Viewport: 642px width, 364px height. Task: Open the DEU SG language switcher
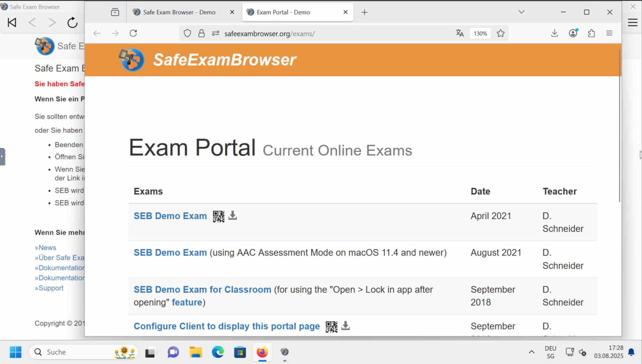[x=550, y=352]
